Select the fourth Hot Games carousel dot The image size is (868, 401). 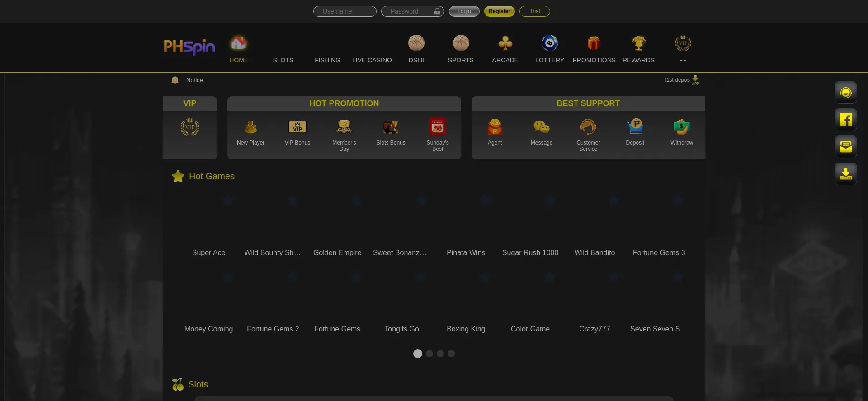click(x=451, y=354)
